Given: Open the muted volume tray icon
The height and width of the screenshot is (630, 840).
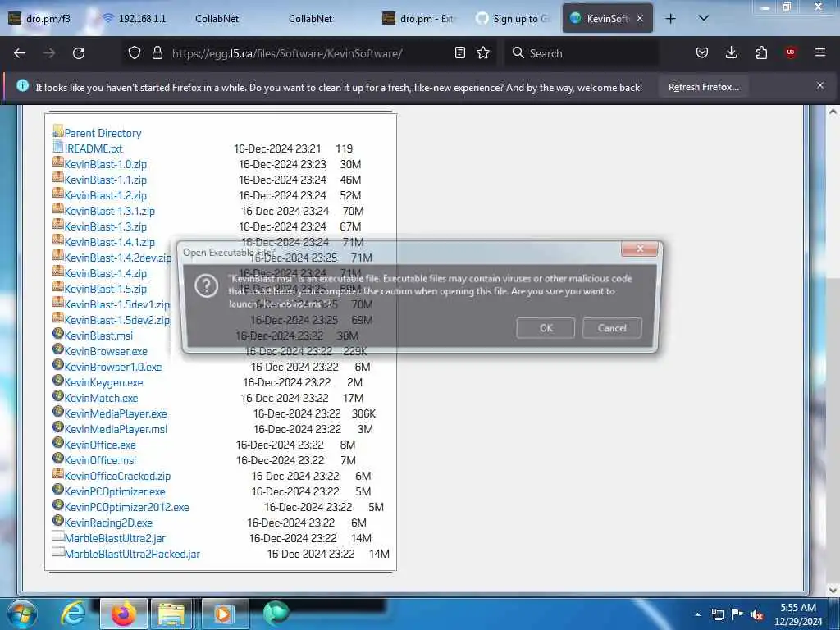Looking at the screenshot, I should (x=757, y=615).
